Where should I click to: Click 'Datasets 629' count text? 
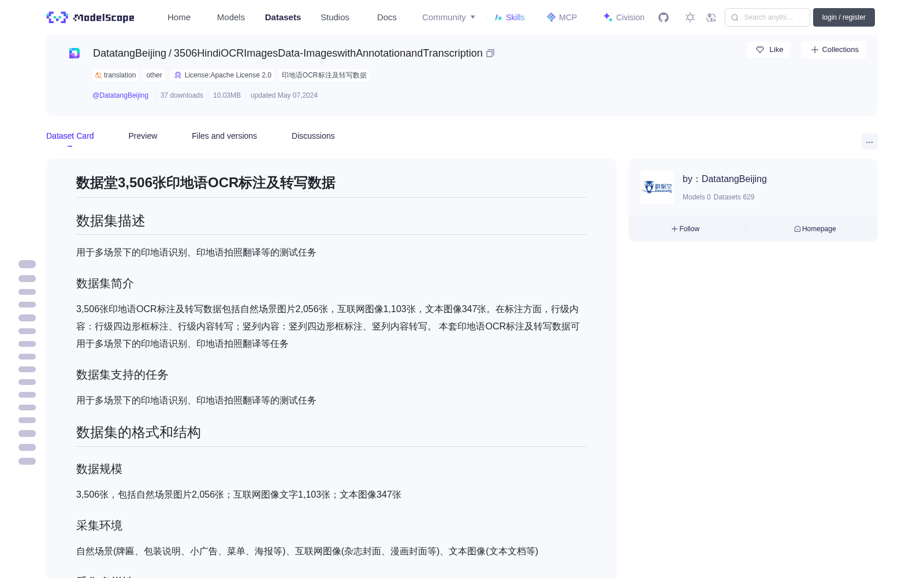734,197
